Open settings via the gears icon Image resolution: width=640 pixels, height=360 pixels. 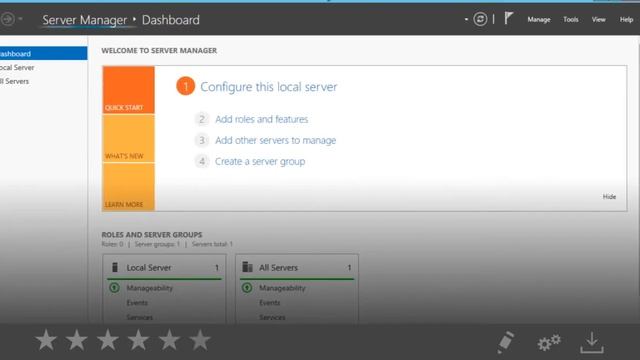[x=549, y=342]
